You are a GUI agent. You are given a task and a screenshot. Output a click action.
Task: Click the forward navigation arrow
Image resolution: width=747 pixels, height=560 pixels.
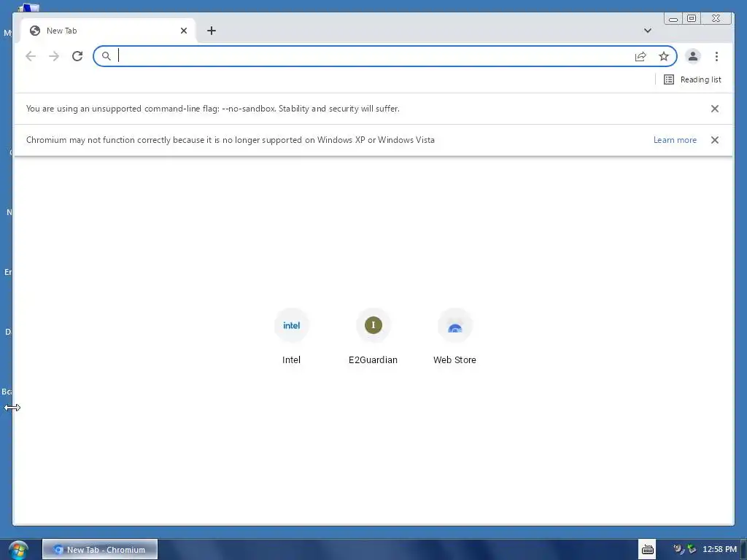click(54, 56)
